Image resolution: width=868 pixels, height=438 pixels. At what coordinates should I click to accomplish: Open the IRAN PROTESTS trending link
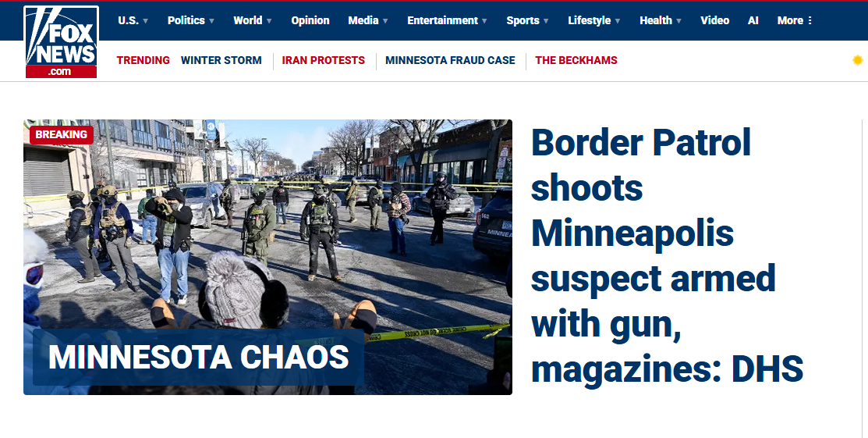click(324, 60)
